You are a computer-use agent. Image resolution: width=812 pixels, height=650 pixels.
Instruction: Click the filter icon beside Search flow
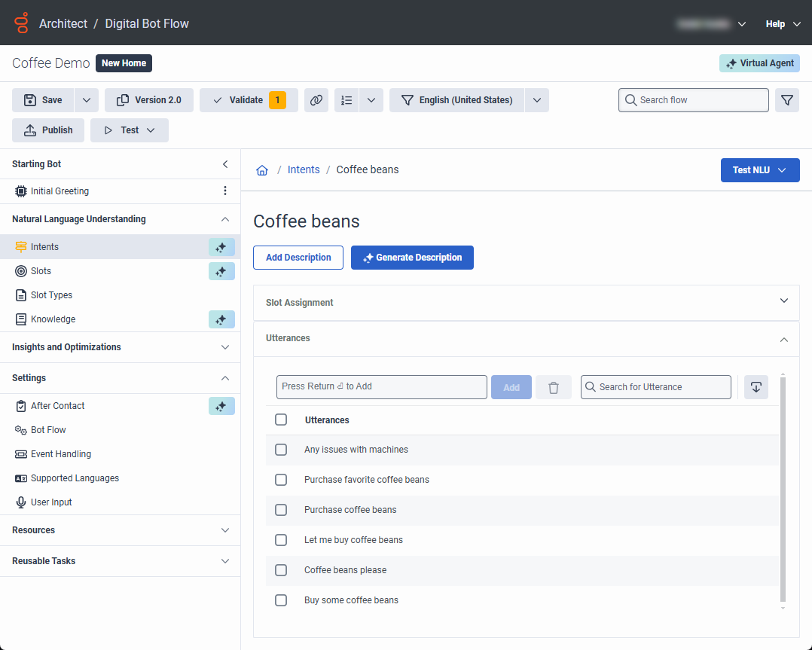pyautogui.click(x=786, y=100)
